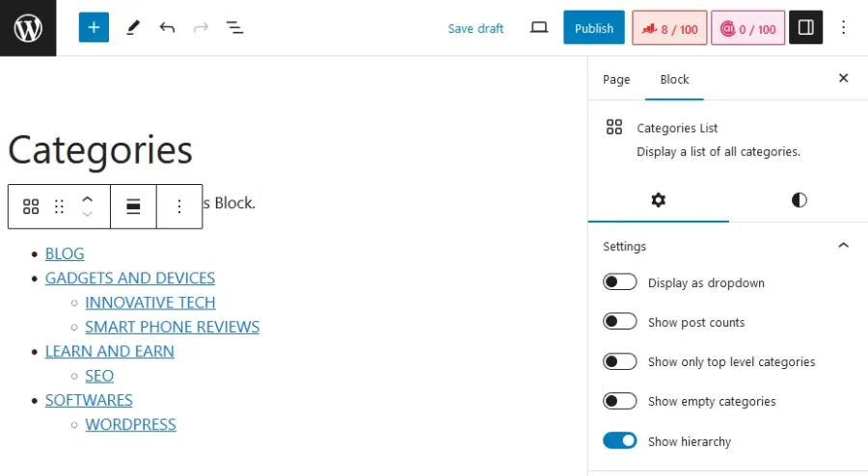This screenshot has height=476, width=868.
Task: Select the Tools pencil icon
Action: coord(133,28)
